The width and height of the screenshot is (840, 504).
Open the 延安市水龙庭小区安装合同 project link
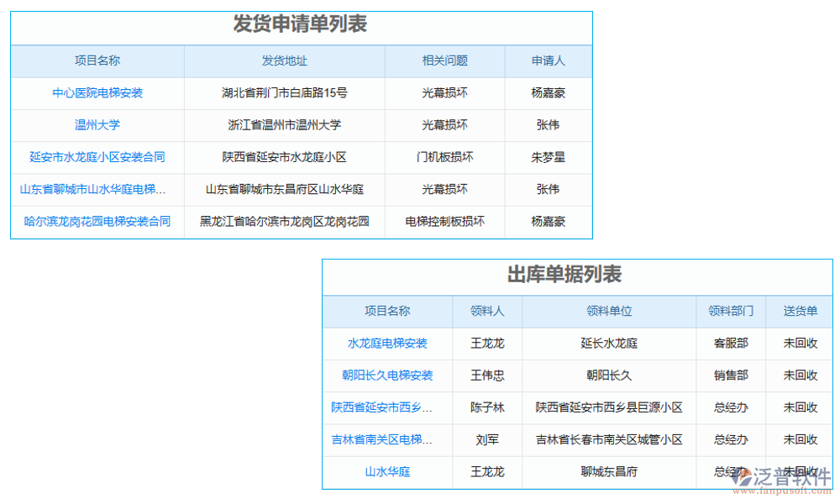97,157
